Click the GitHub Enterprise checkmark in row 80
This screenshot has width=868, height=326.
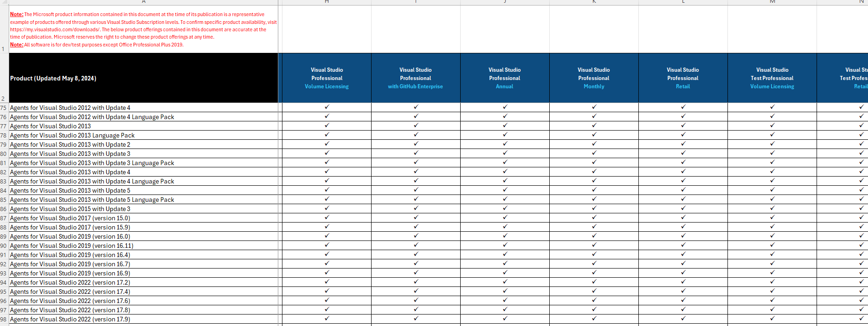416,153
